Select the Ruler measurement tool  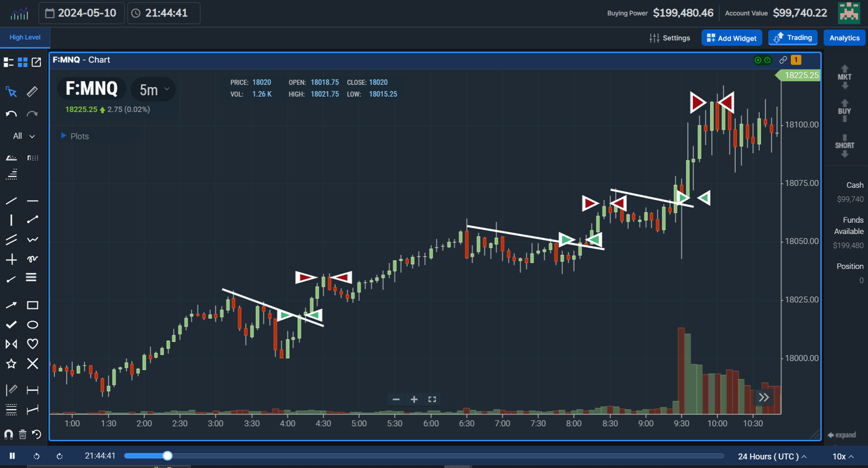(x=31, y=91)
